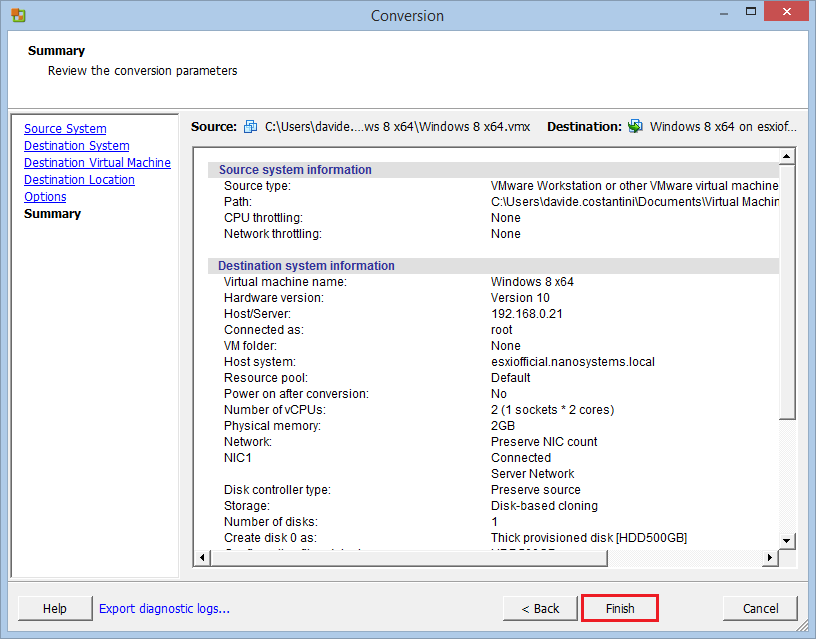This screenshot has height=639, width=816.
Task: Select the Source type row label
Action: pyautogui.click(x=258, y=186)
